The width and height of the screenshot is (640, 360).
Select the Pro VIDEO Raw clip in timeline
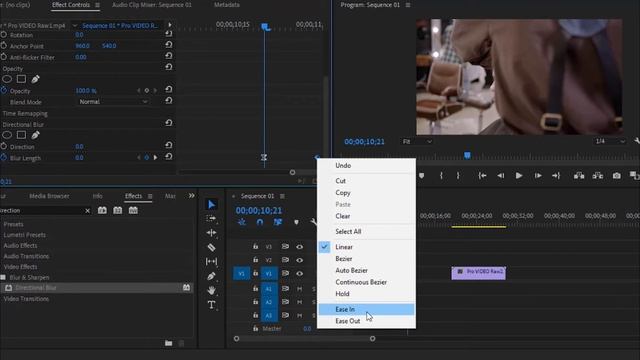[x=478, y=273]
